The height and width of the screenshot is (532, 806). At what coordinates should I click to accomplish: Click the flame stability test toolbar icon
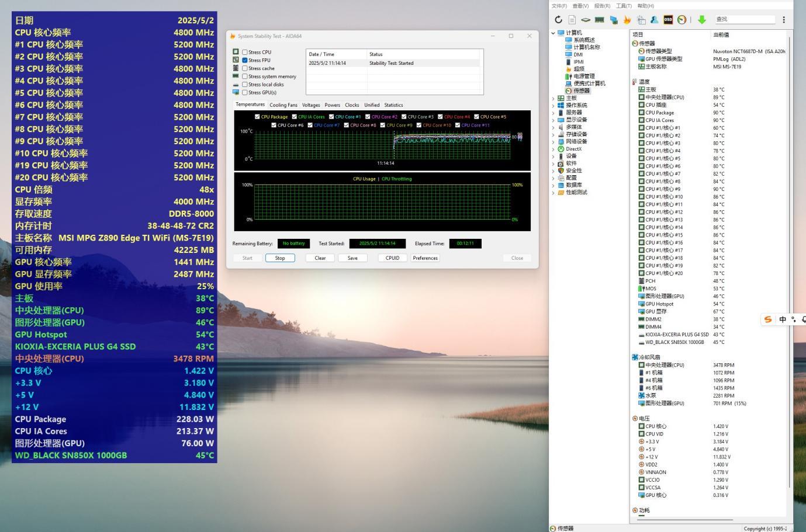[x=627, y=19]
